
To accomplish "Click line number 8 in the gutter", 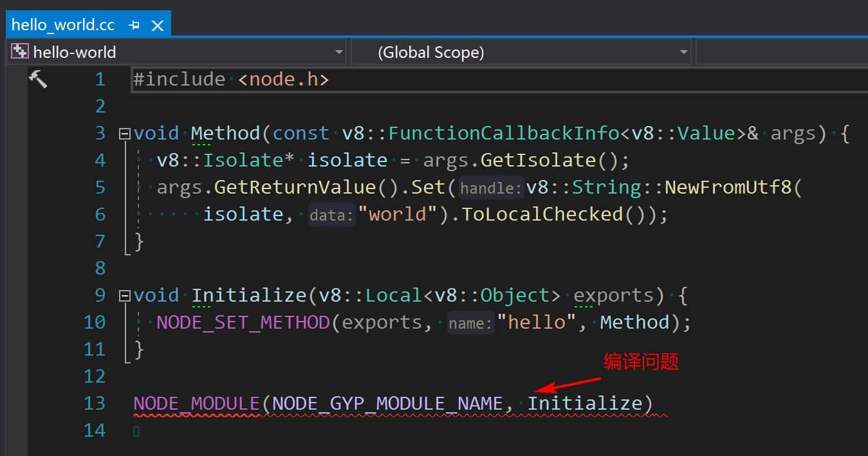I will click(x=100, y=268).
